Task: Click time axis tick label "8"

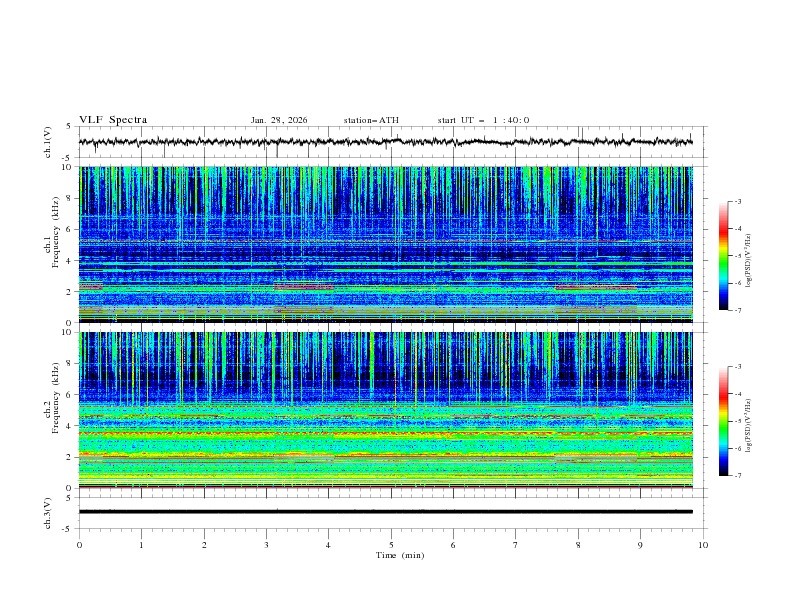Action: coord(578,545)
